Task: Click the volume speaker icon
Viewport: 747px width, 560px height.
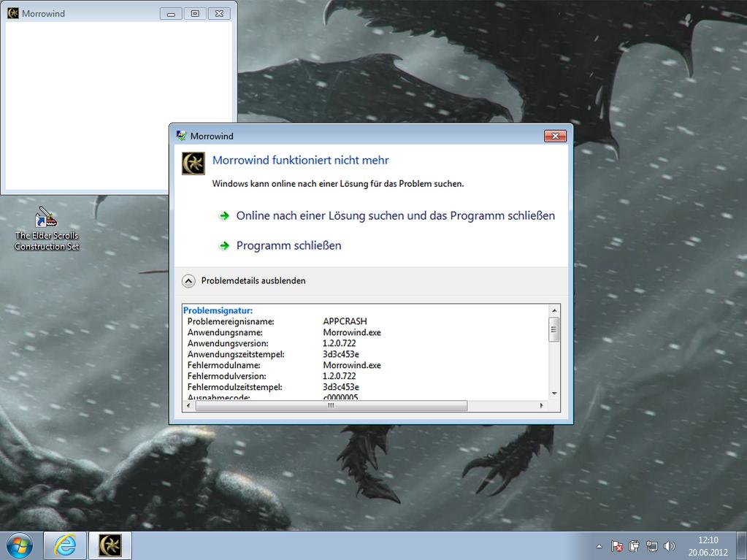Action: (x=669, y=546)
